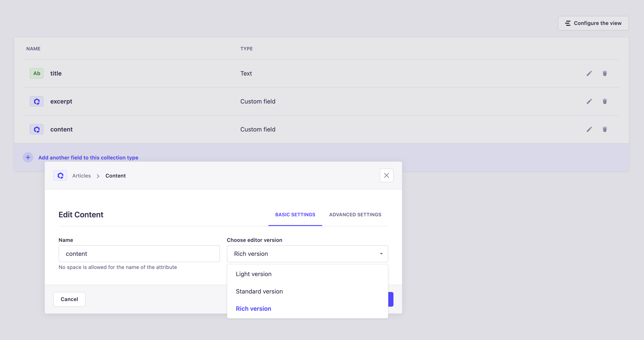The height and width of the screenshot is (340, 644).
Task: Click the Cancel button in the modal
Action: pos(69,299)
